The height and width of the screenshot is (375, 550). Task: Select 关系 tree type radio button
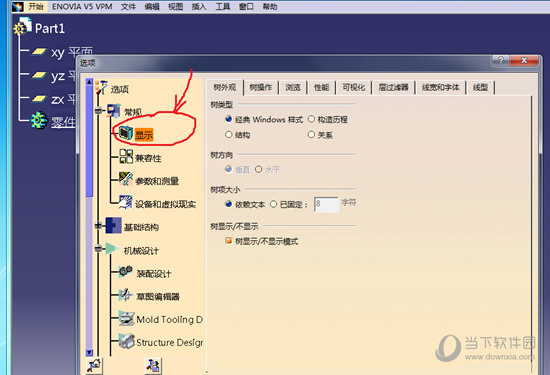[311, 134]
